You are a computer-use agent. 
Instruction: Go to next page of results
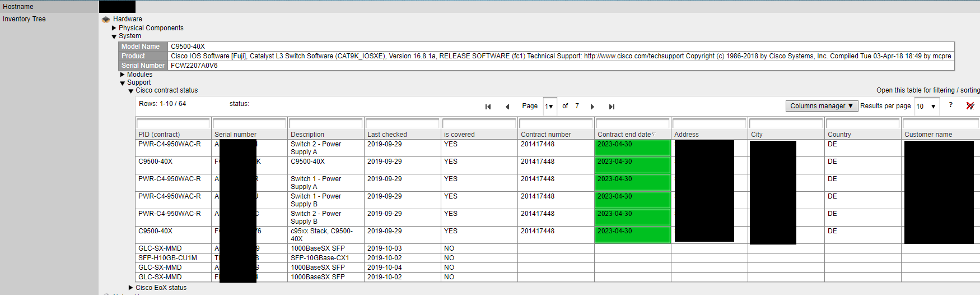click(592, 107)
